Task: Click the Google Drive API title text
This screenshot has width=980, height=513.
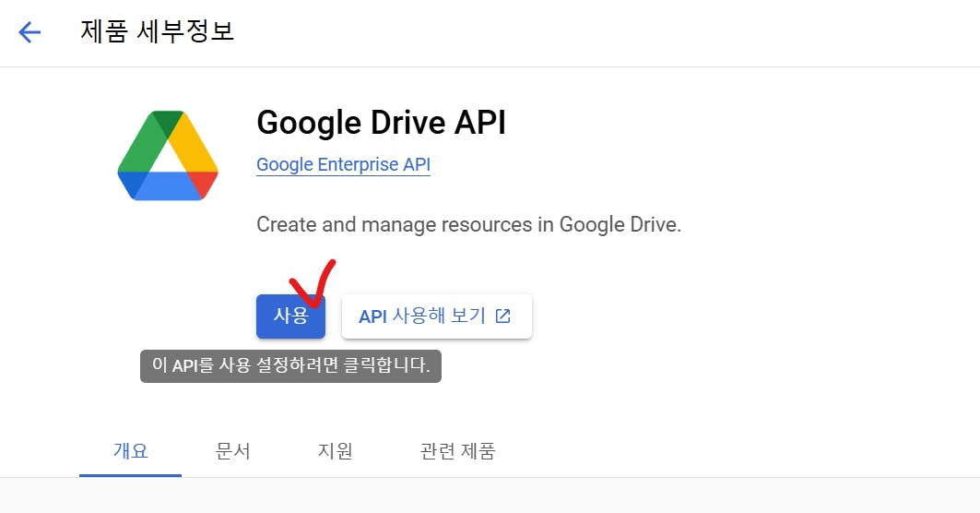Action: pyautogui.click(x=382, y=123)
